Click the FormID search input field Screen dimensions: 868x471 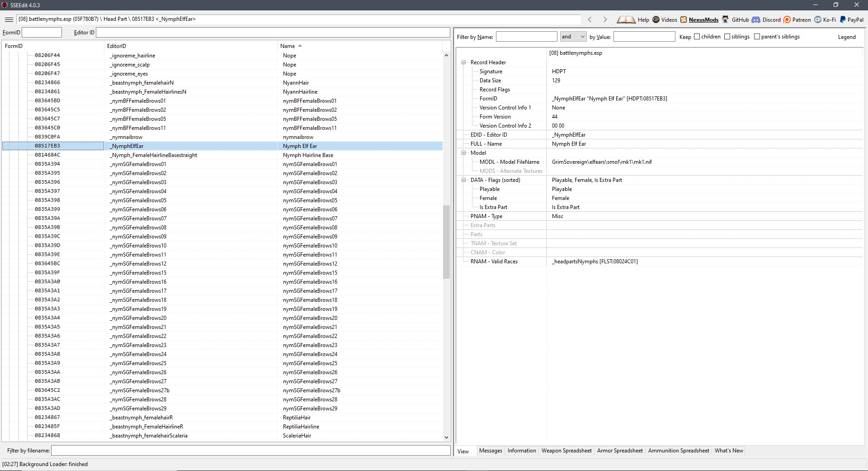[42, 33]
